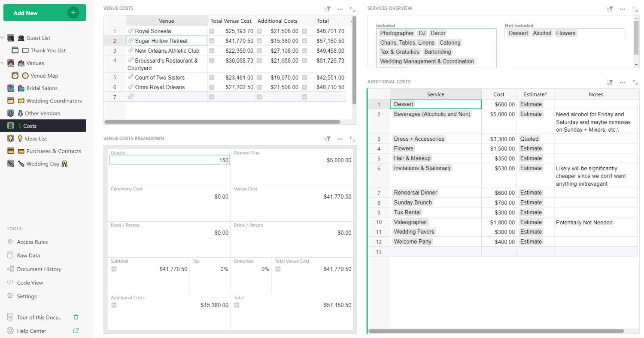This screenshot has height=338, width=644.
Task: Open document Settings
Action: coord(27,296)
